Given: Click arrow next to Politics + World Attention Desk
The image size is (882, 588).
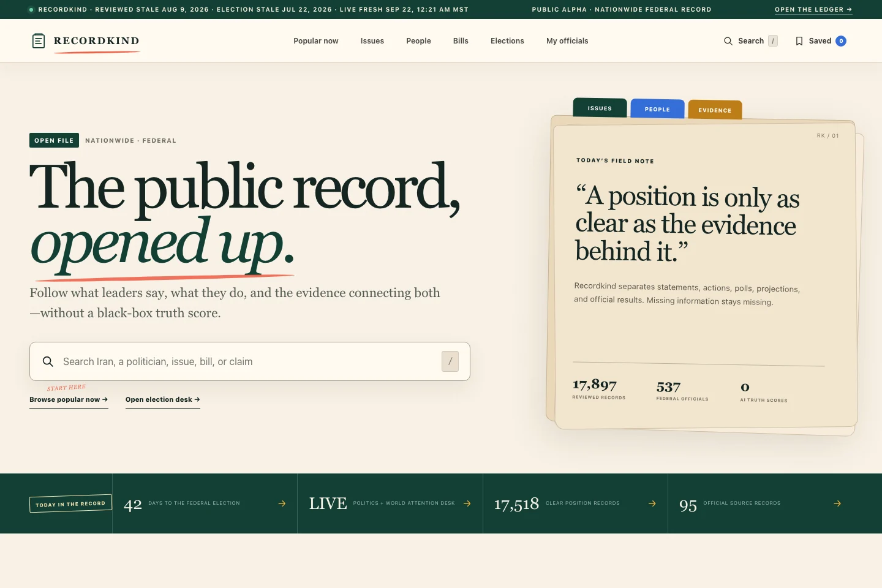Looking at the screenshot, I should 467,503.
